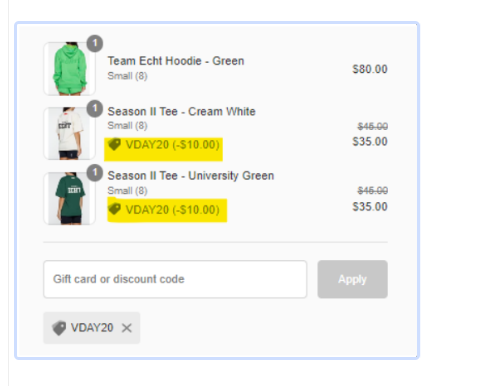This screenshot has height=386, width=502.
Task: Click discount tag icon under University Green tee
Action: point(114,209)
